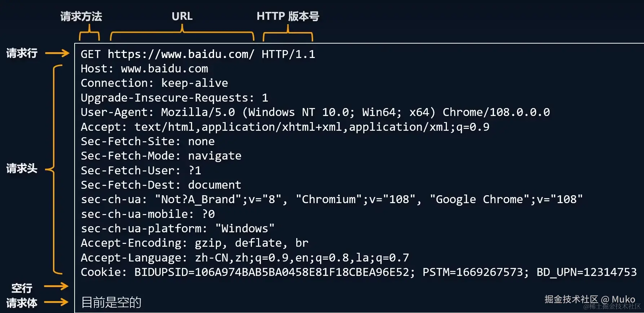Click the Cookie header line
Viewport: 644px width, 313px height.
pyautogui.click(x=358, y=272)
